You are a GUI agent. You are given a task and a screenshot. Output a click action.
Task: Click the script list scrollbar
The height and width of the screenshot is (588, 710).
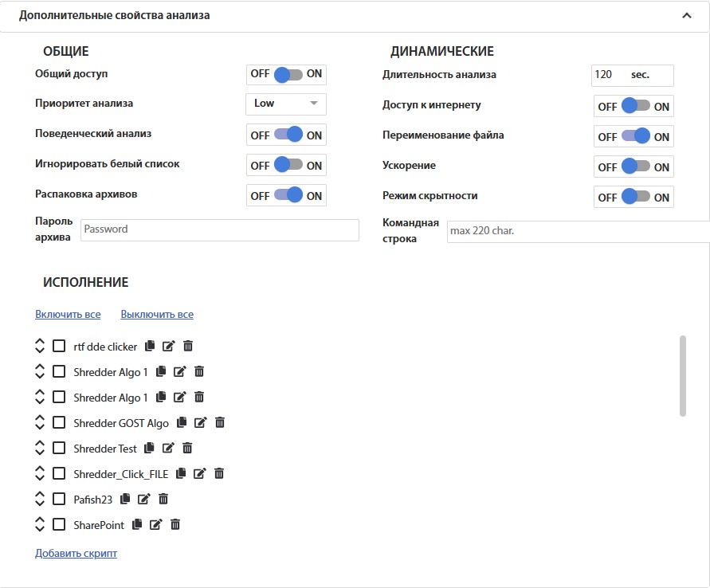pos(683,374)
